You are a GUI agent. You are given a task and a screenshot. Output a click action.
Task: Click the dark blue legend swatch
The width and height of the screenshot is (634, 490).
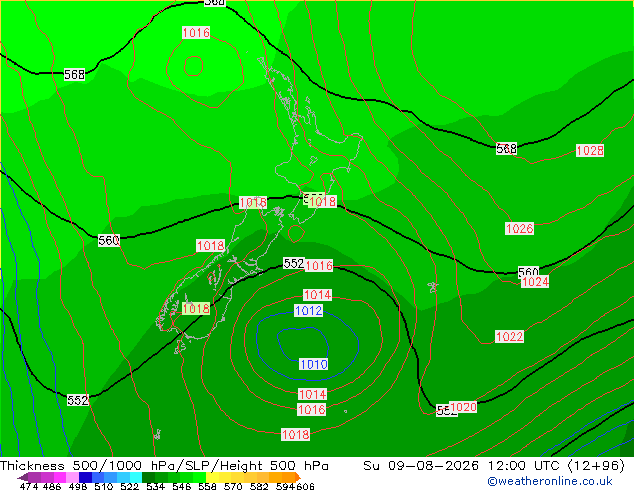point(85,477)
